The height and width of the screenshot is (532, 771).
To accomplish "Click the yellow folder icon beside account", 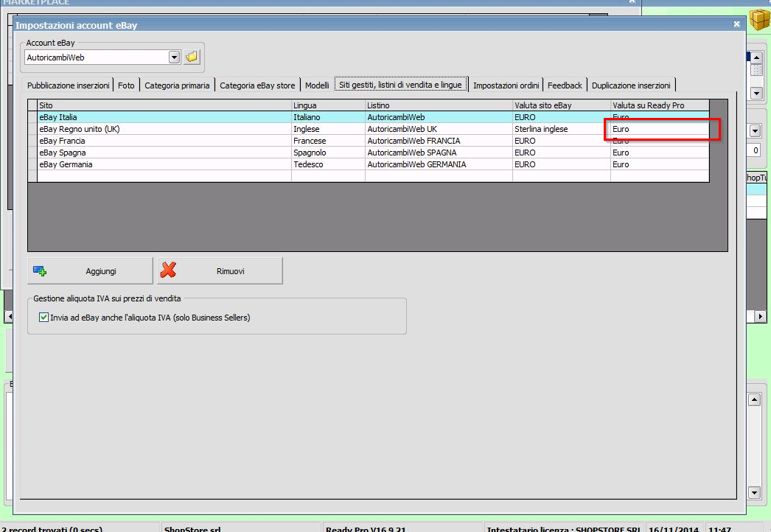I will [x=192, y=57].
